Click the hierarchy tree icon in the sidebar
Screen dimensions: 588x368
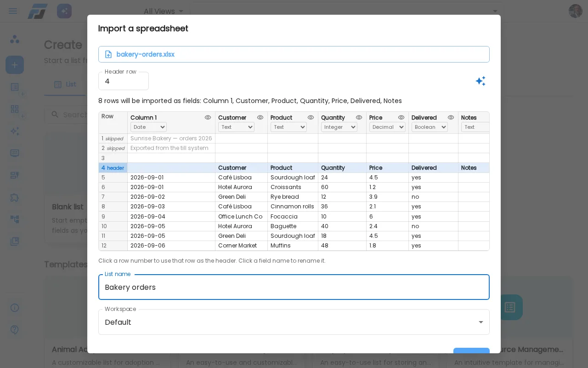coord(15,219)
